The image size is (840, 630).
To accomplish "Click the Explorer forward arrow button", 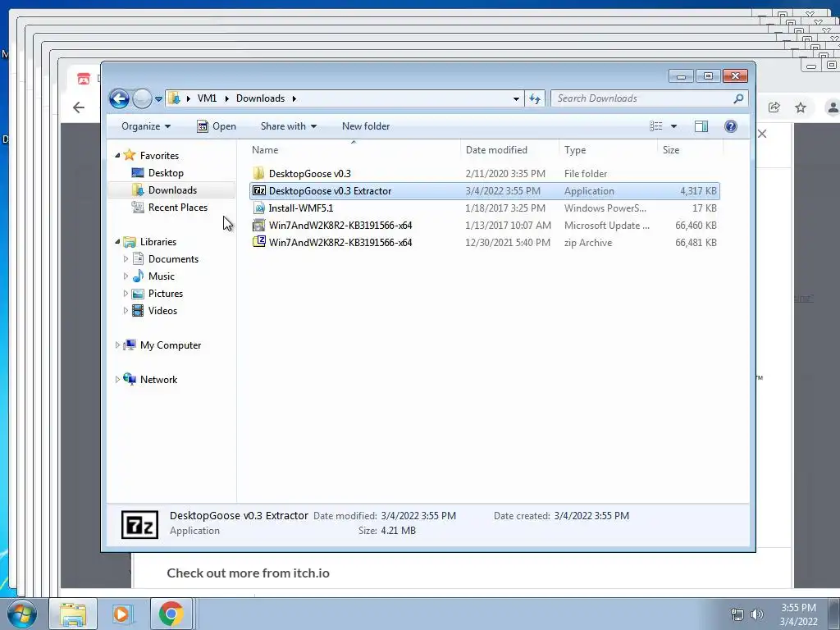I will (142, 98).
